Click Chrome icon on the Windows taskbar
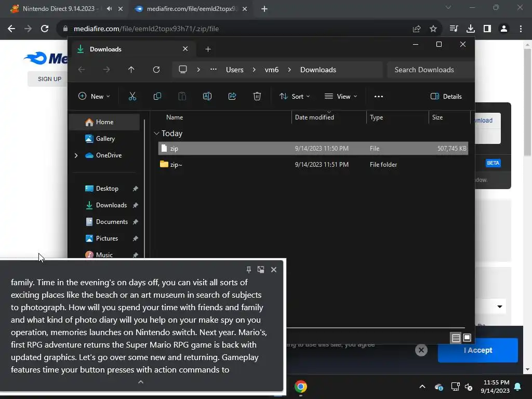Viewport: 532px width, 399px height. (301, 387)
